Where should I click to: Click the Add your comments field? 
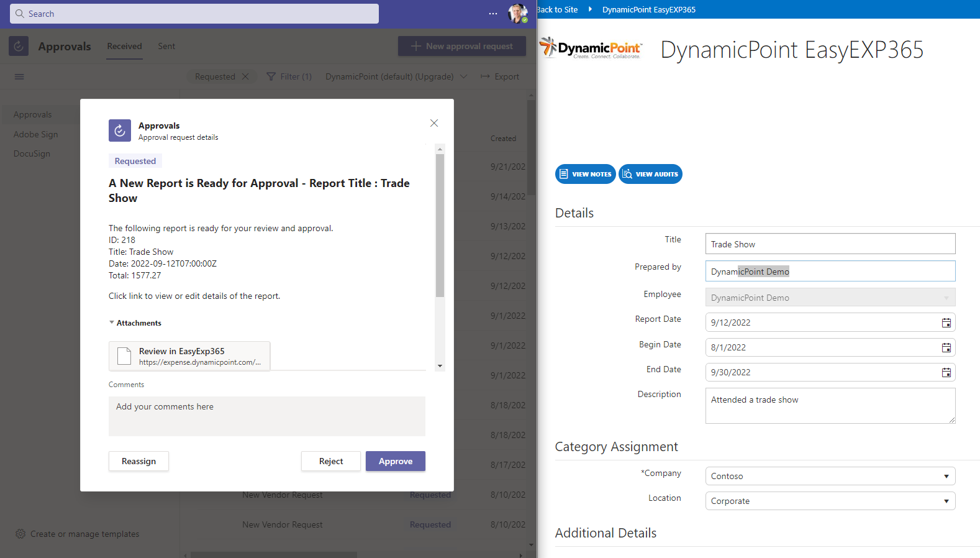pyautogui.click(x=267, y=416)
